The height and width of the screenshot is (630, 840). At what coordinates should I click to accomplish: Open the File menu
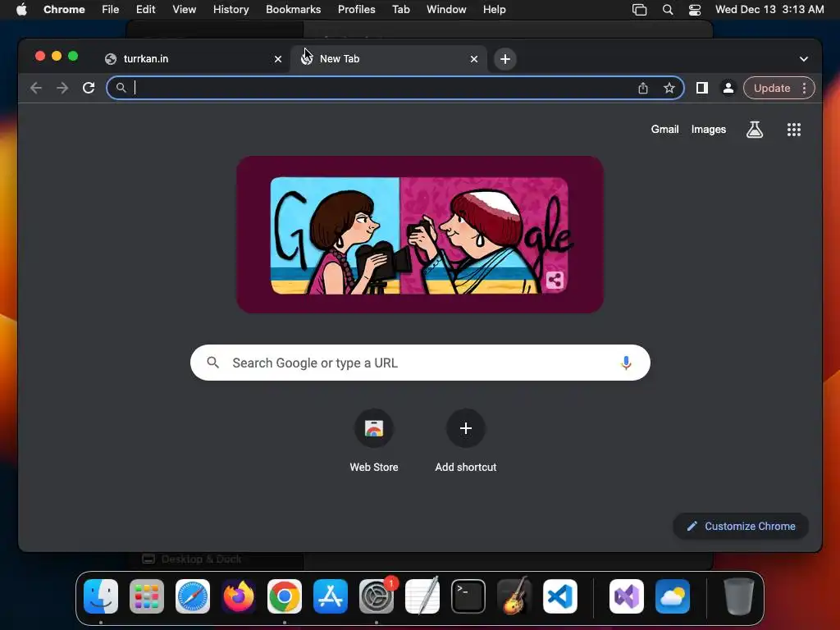[x=111, y=10]
